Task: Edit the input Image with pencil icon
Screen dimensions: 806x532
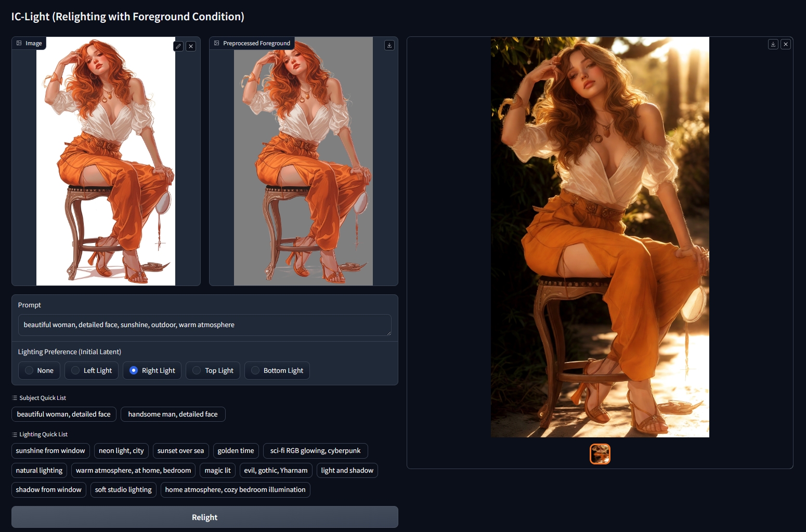Action: [178, 46]
